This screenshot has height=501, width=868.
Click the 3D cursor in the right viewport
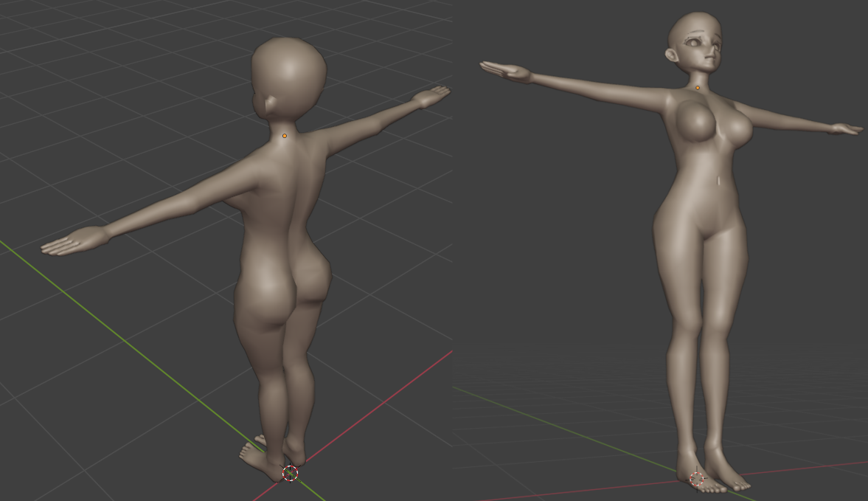pyautogui.click(x=697, y=480)
